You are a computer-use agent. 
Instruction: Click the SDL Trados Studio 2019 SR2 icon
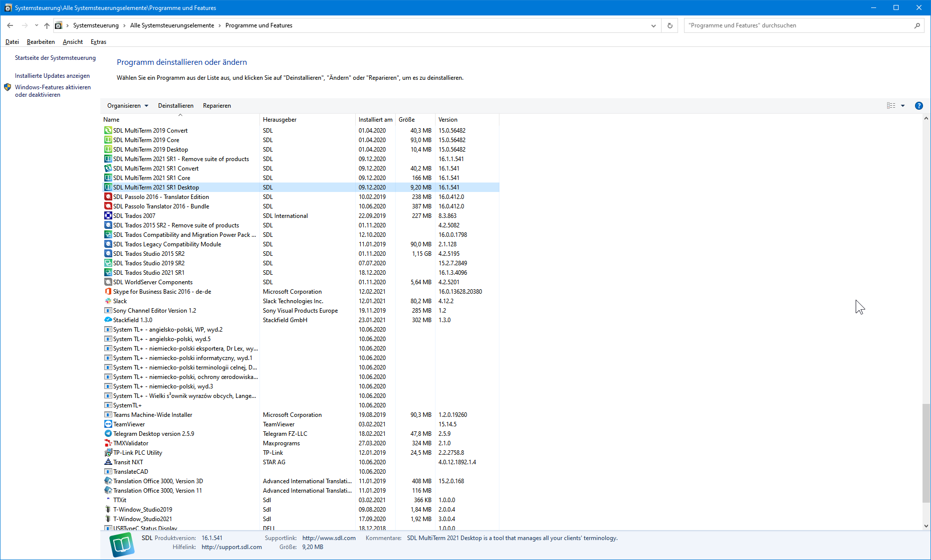108,263
